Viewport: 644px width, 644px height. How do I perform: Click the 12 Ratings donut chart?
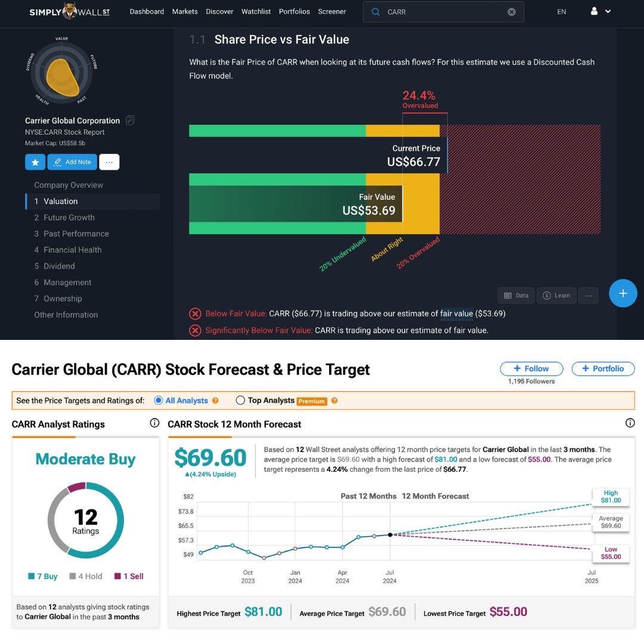click(85, 520)
